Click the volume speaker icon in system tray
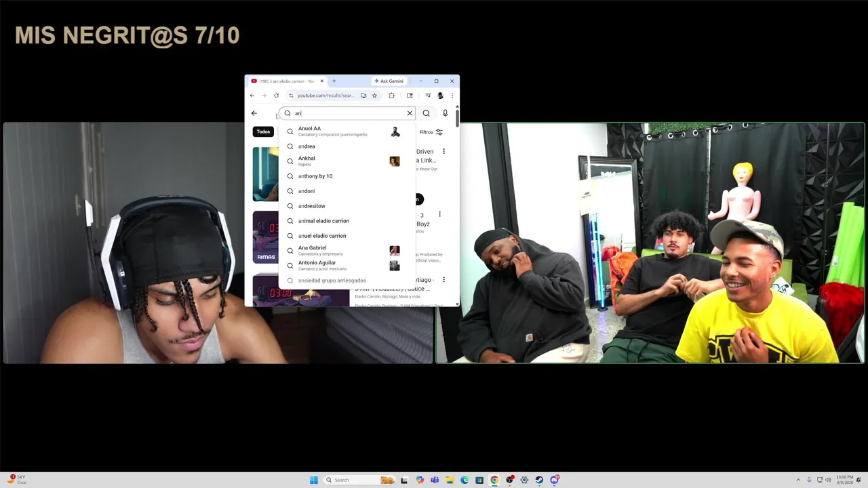Viewport: 868px width, 488px height. click(829, 480)
